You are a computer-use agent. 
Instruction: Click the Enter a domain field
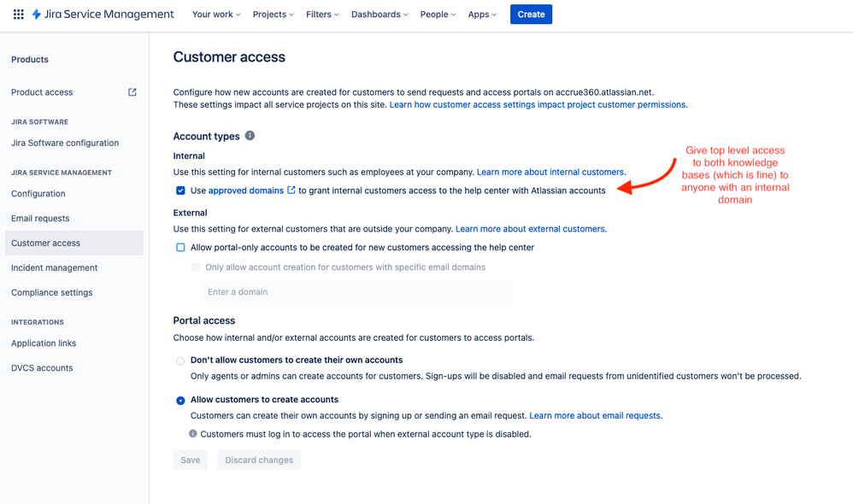(x=357, y=292)
